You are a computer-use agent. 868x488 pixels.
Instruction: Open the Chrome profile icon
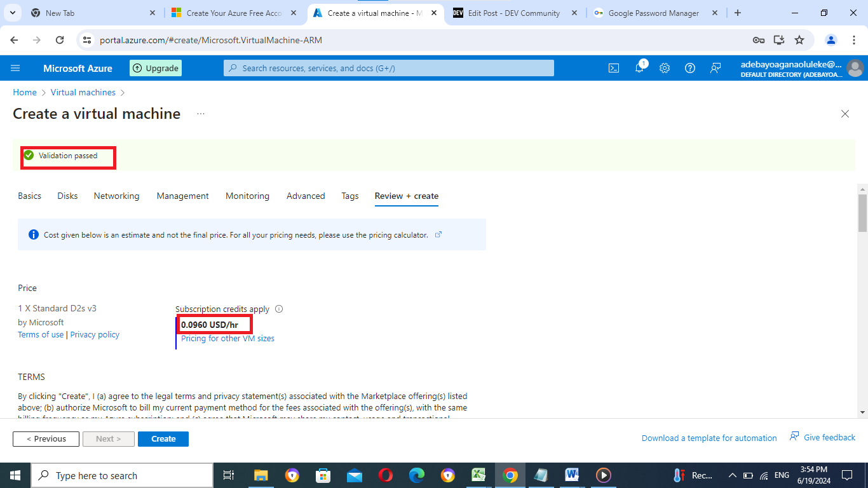pyautogui.click(x=831, y=40)
